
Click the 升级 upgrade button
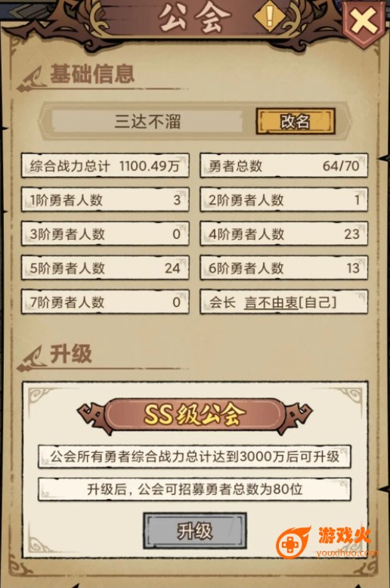(x=195, y=531)
